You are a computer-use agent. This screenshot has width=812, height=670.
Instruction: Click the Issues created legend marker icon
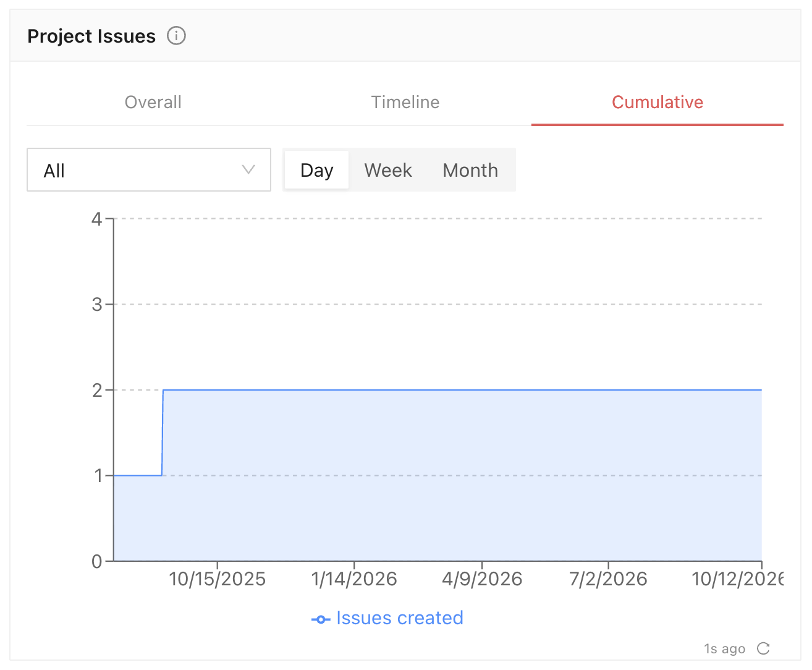tap(321, 619)
